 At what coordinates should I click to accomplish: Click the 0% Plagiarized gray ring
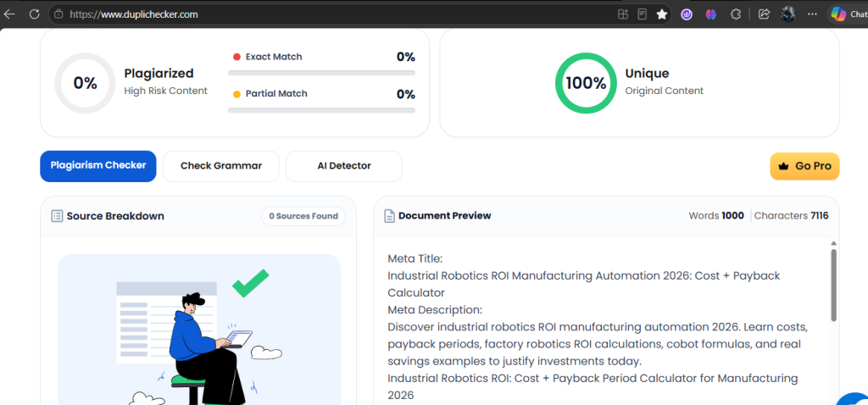tap(86, 83)
